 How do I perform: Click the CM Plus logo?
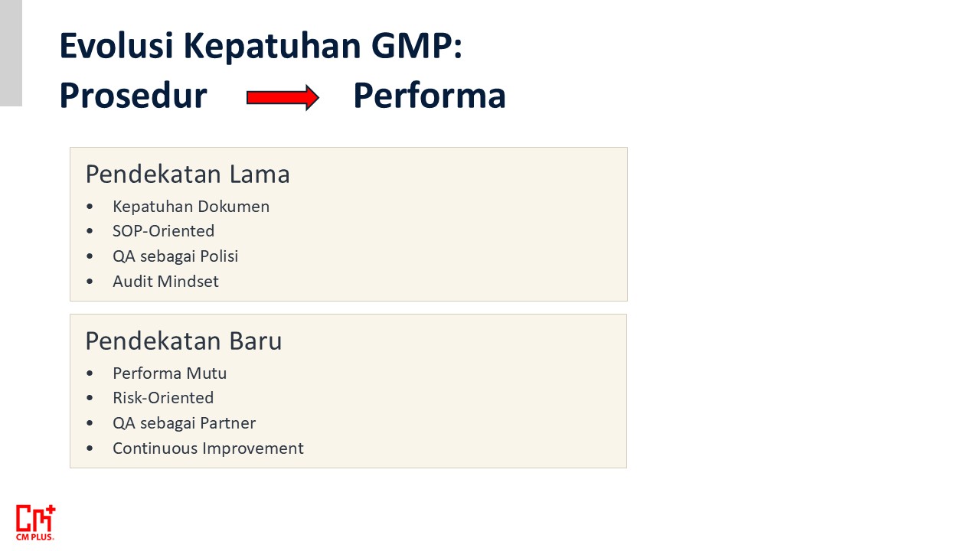pyautogui.click(x=35, y=522)
